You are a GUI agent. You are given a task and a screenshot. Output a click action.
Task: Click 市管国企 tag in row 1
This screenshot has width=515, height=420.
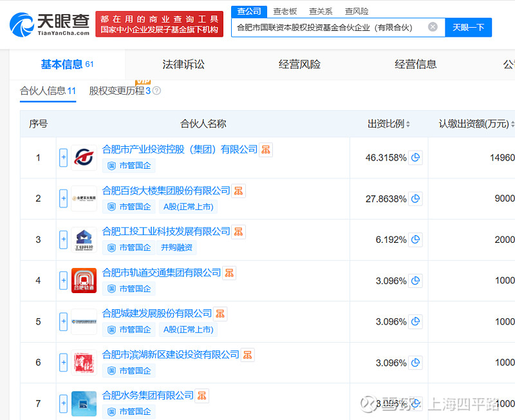coord(129,166)
